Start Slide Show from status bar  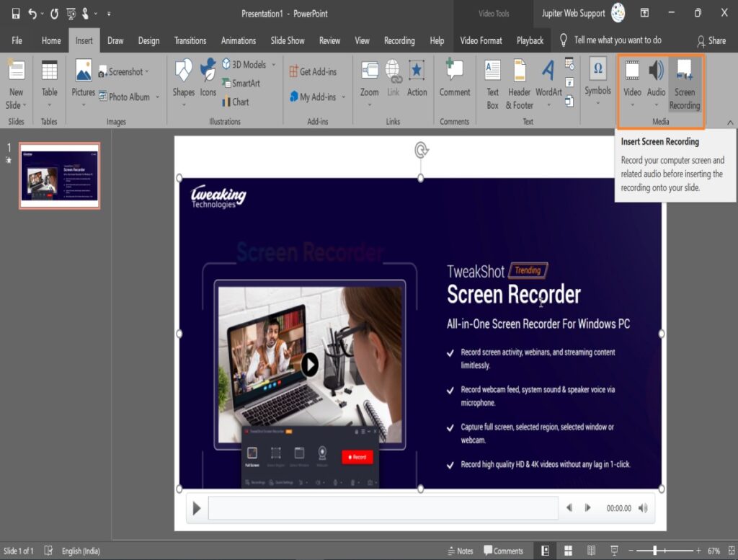[x=614, y=551]
